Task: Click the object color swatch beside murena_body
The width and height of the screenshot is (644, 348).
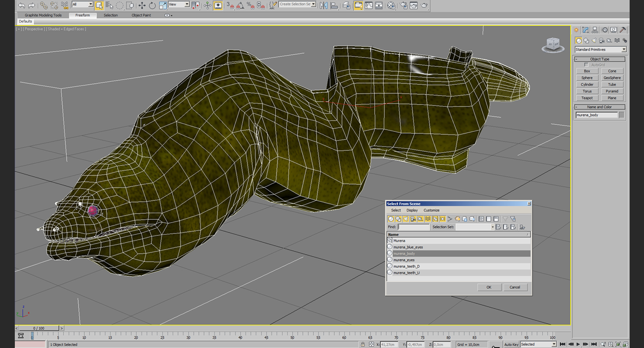Action: point(621,115)
